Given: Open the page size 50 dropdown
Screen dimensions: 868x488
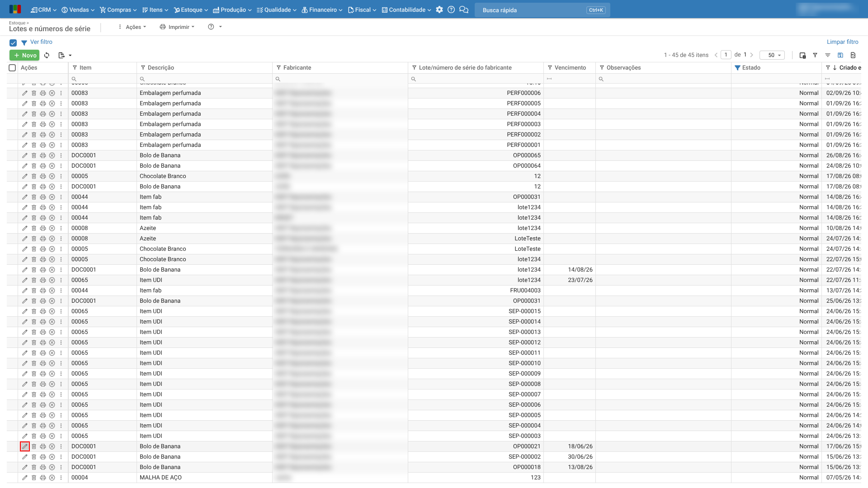Looking at the screenshot, I should click(772, 55).
